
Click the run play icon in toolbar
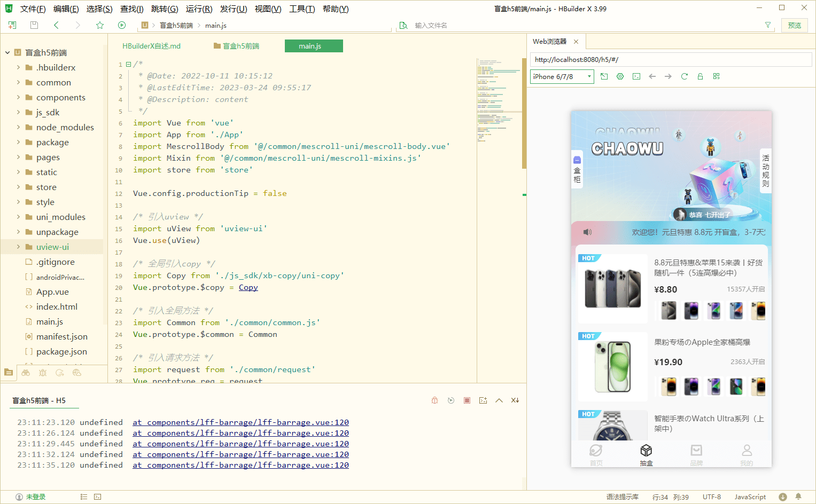[122, 25]
